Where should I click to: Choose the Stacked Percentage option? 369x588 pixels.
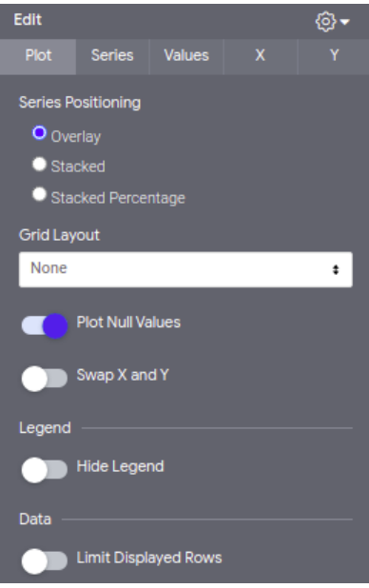tap(39, 194)
